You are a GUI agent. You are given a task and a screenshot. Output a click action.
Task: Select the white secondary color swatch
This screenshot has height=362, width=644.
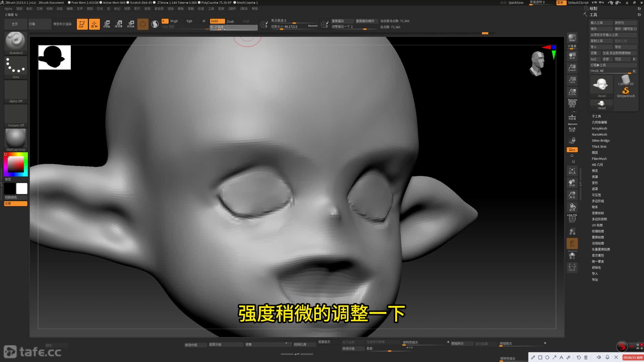coord(22,189)
